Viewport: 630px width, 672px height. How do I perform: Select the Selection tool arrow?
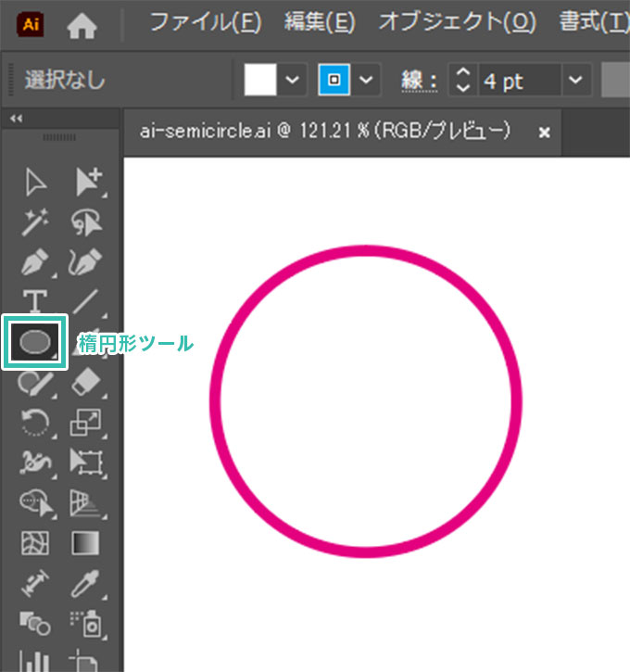[x=36, y=184]
